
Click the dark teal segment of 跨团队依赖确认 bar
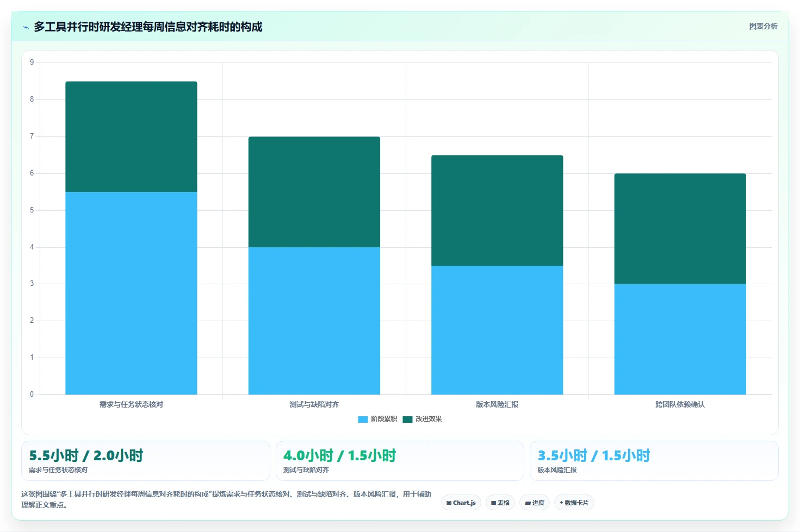pyautogui.click(x=680, y=229)
